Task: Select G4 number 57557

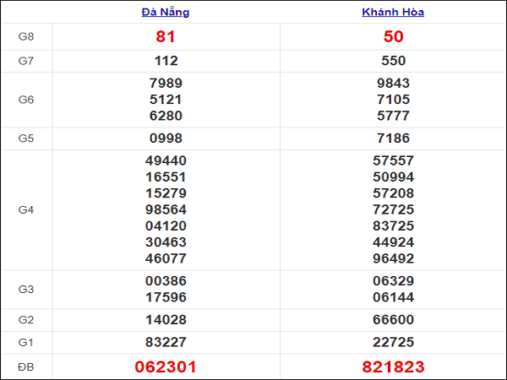Action: (x=393, y=161)
